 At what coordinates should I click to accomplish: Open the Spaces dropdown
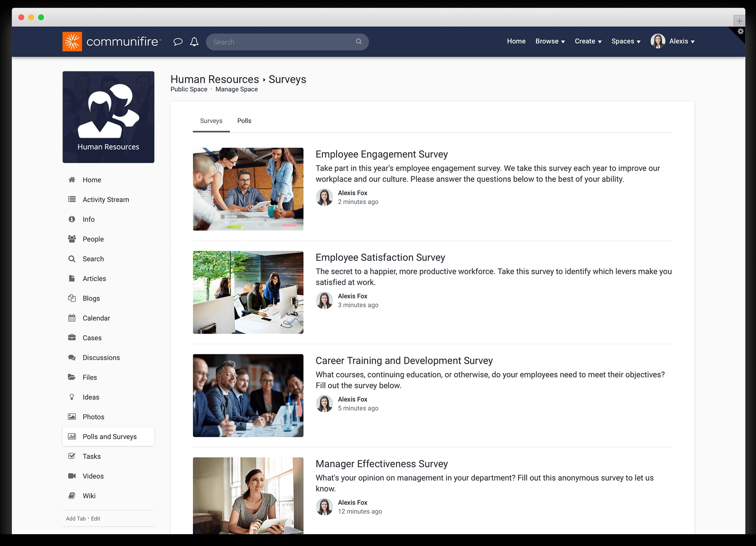625,41
